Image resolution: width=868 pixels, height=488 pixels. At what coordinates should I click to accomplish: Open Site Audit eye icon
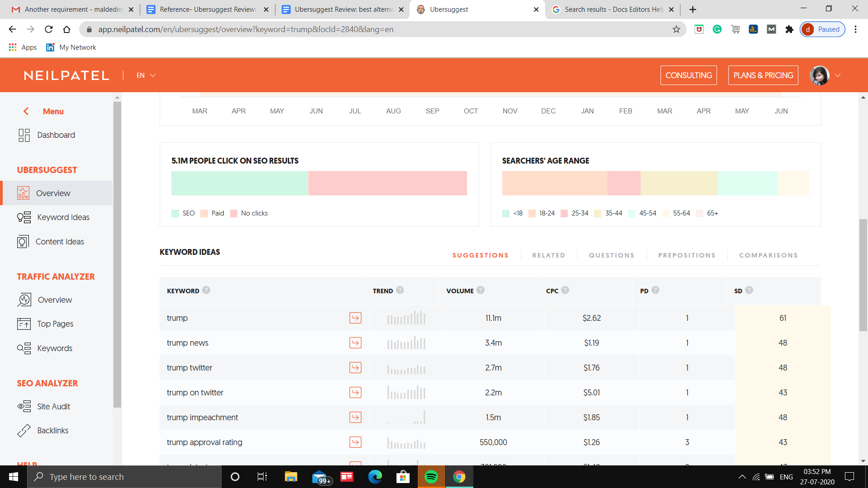click(x=24, y=406)
